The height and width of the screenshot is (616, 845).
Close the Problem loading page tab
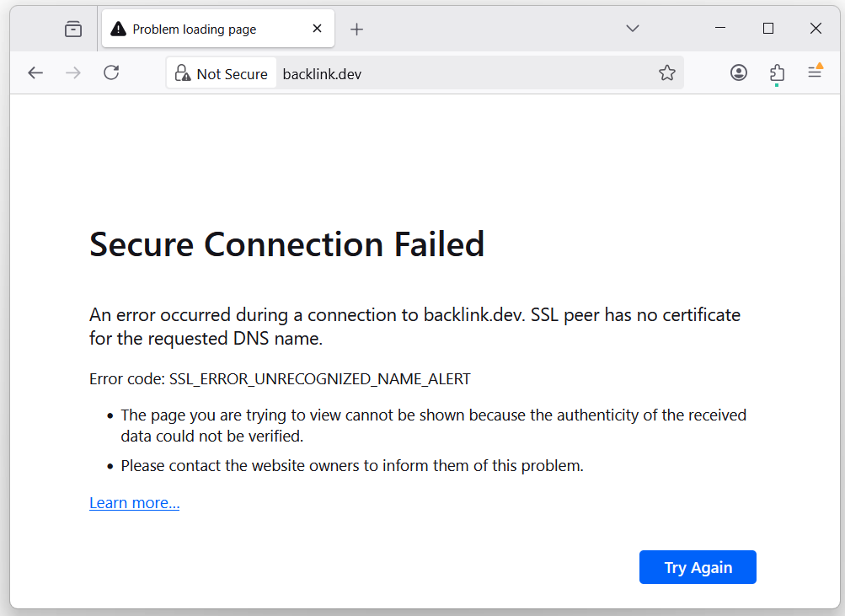pyautogui.click(x=317, y=28)
